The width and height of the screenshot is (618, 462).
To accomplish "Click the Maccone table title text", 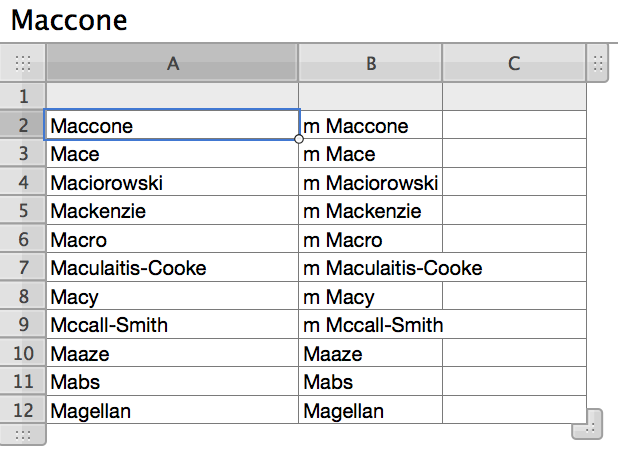I will 69,20.
